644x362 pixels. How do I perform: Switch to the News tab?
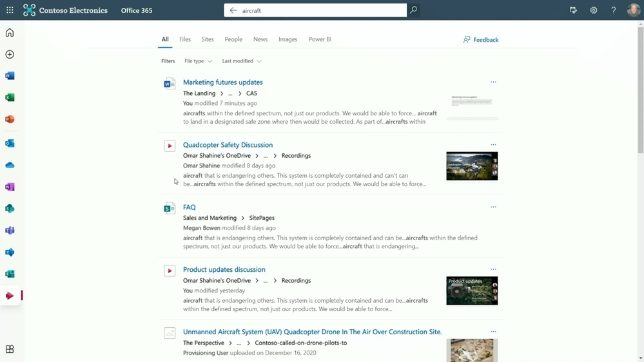click(260, 39)
